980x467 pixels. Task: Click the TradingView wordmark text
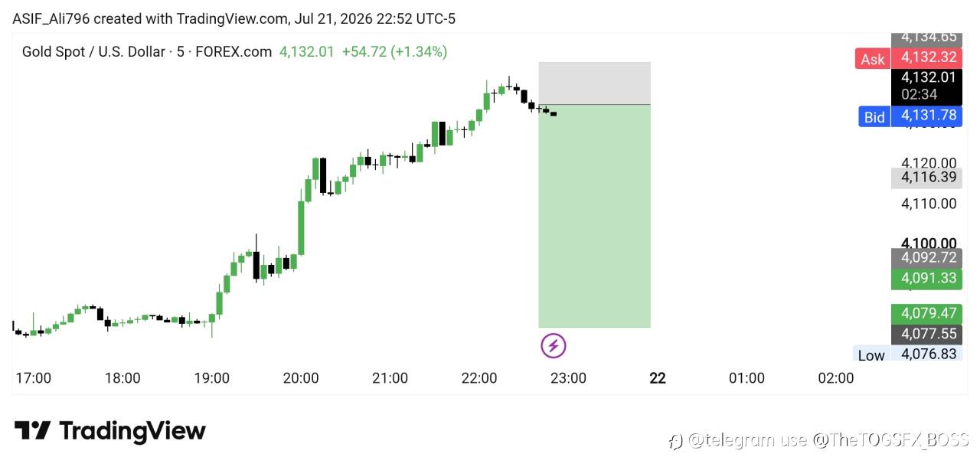tap(133, 431)
